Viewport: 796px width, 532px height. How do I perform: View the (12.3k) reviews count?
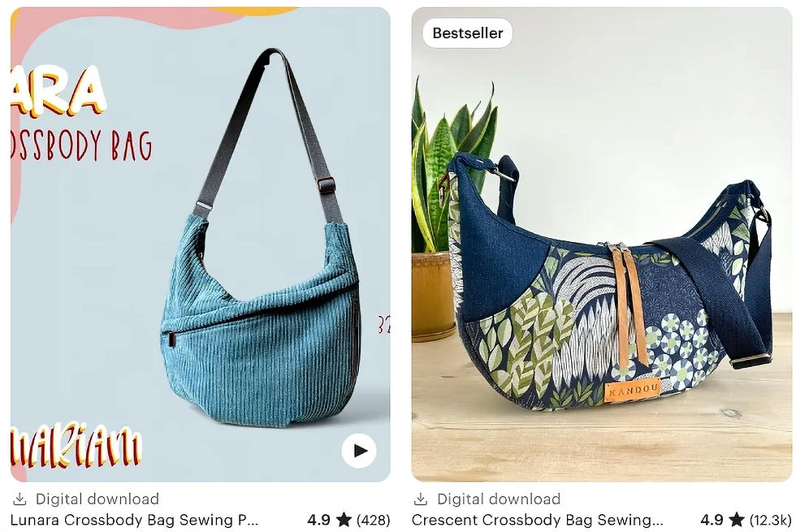tap(771, 520)
